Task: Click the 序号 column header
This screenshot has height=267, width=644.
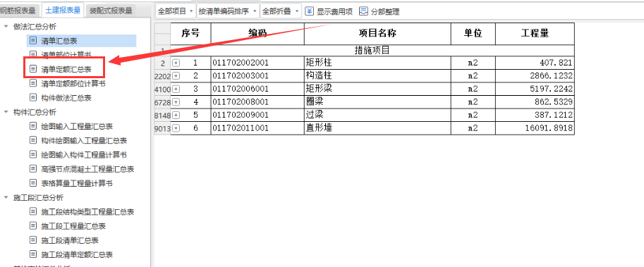Action: pos(190,34)
